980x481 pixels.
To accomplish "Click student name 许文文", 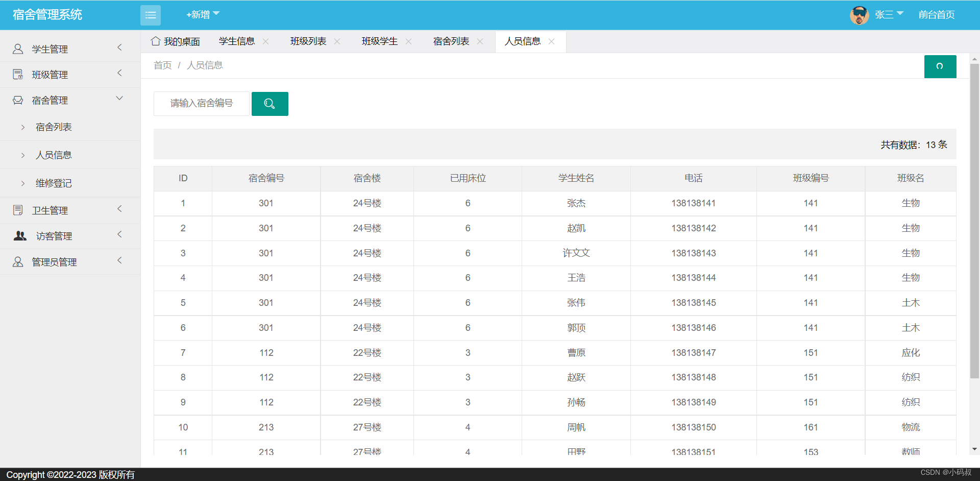I will coord(576,253).
